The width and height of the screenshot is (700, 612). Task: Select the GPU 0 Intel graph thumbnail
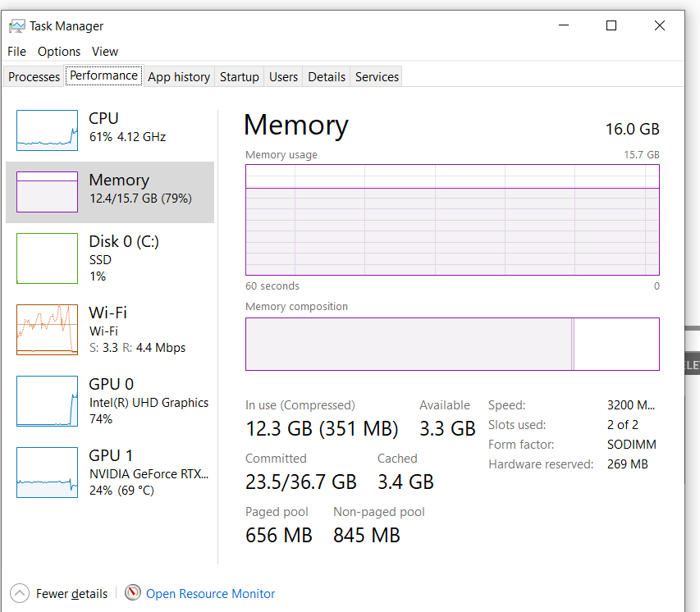47,401
